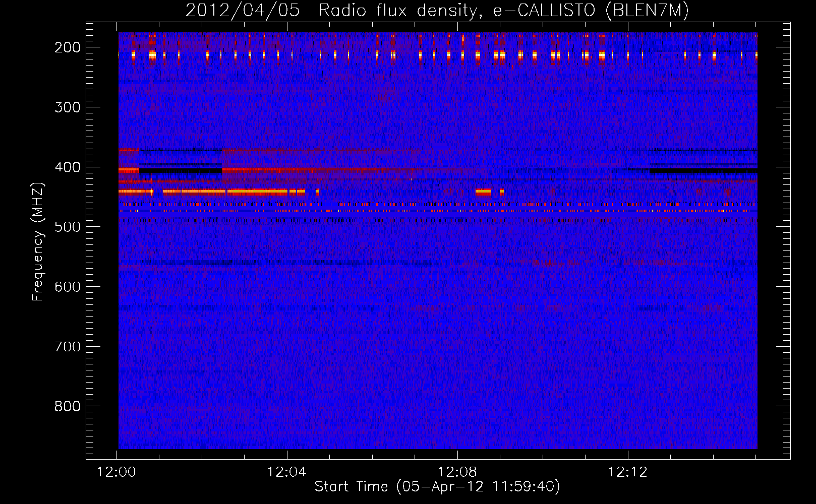Viewport: 816px width, 504px height.
Task: Click the "Frequency (MHZ)" axis label
Action: pyautogui.click(x=38, y=241)
